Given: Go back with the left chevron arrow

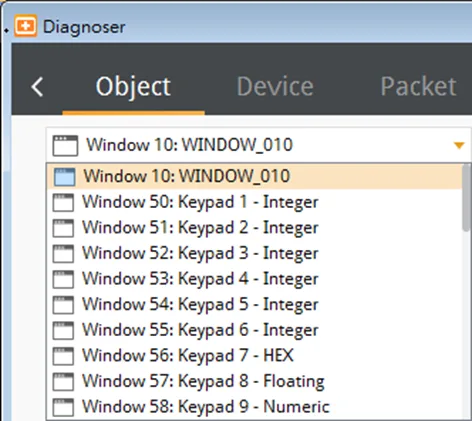Looking at the screenshot, I should click(x=37, y=87).
